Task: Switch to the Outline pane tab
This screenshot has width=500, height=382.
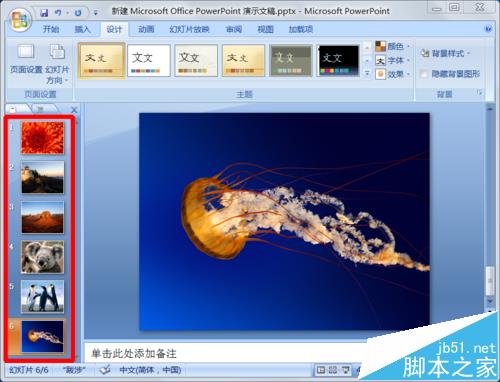Action: 42,109
